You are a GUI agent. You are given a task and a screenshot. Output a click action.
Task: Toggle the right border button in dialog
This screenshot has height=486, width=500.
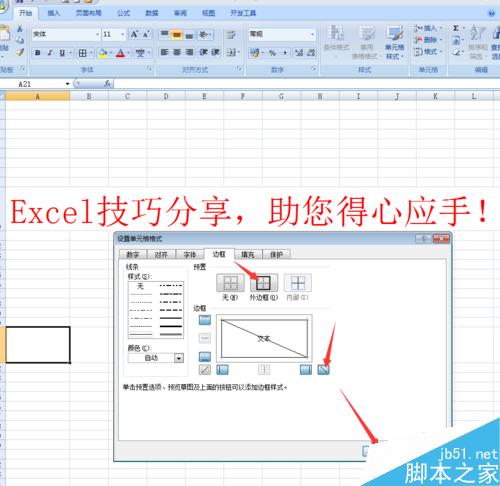[306, 369]
